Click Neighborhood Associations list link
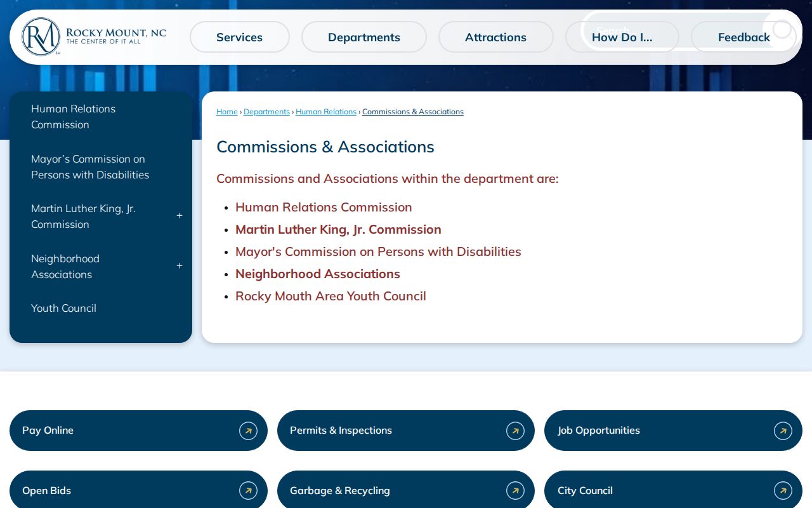This screenshot has height=508, width=812. click(318, 274)
